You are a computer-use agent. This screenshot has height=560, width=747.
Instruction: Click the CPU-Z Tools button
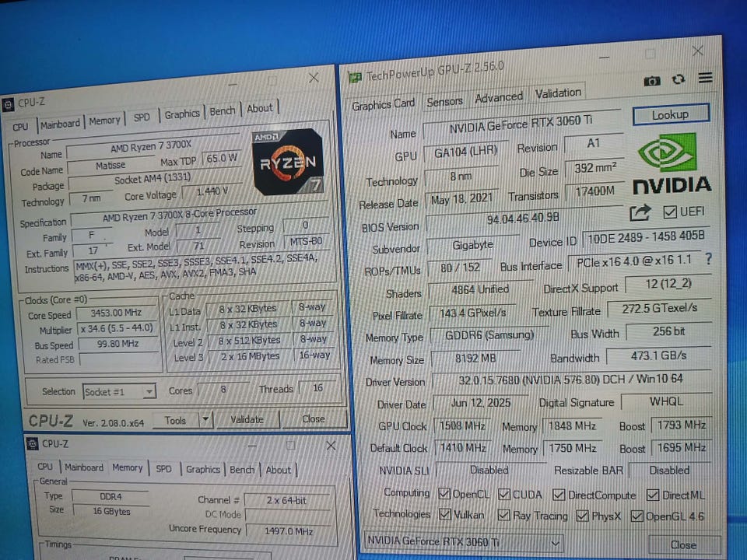(x=175, y=421)
